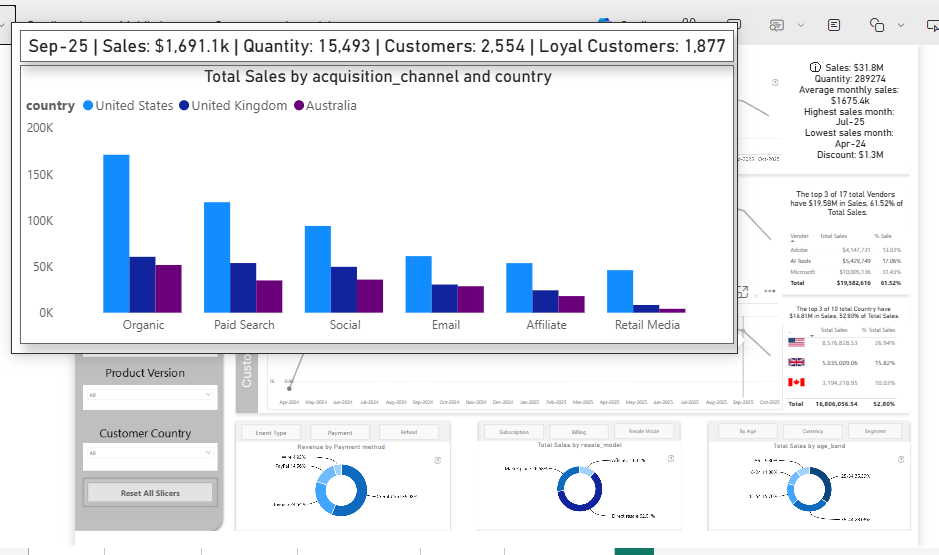Click the focus mode icon on line chart
The width and height of the screenshot is (939, 555).
tap(742, 292)
